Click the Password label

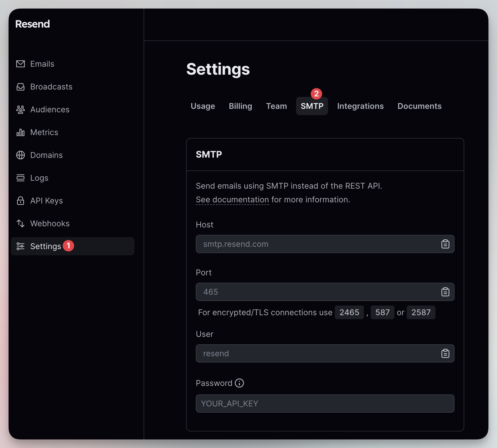214,383
